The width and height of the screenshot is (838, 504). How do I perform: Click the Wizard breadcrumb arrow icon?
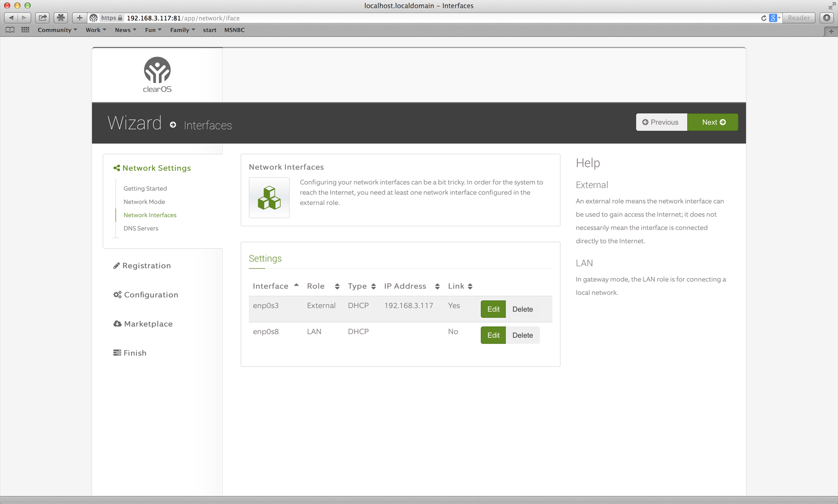pos(173,124)
